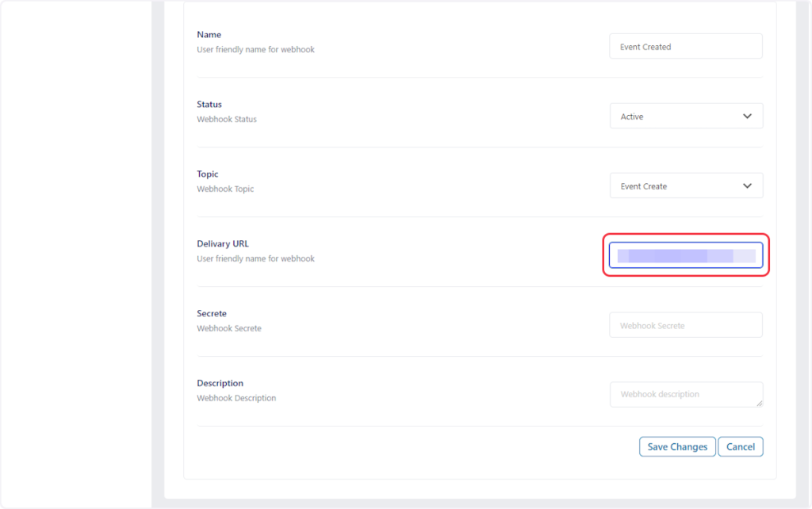Image resolution: width=812 pixels, height=509 pixels.
Task: Click the bold Name label
Action: 209,35
